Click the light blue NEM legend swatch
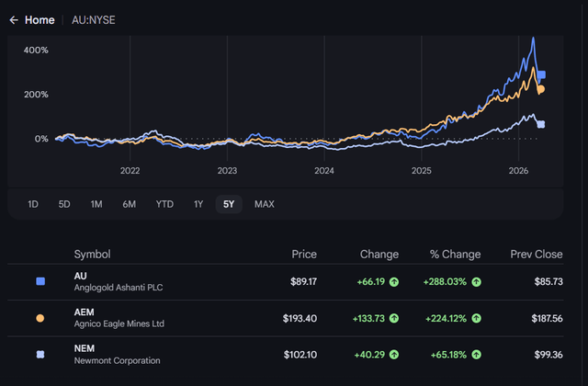This screenshot has width=588, height=386. pyautogui.click(x=40, y=355)
